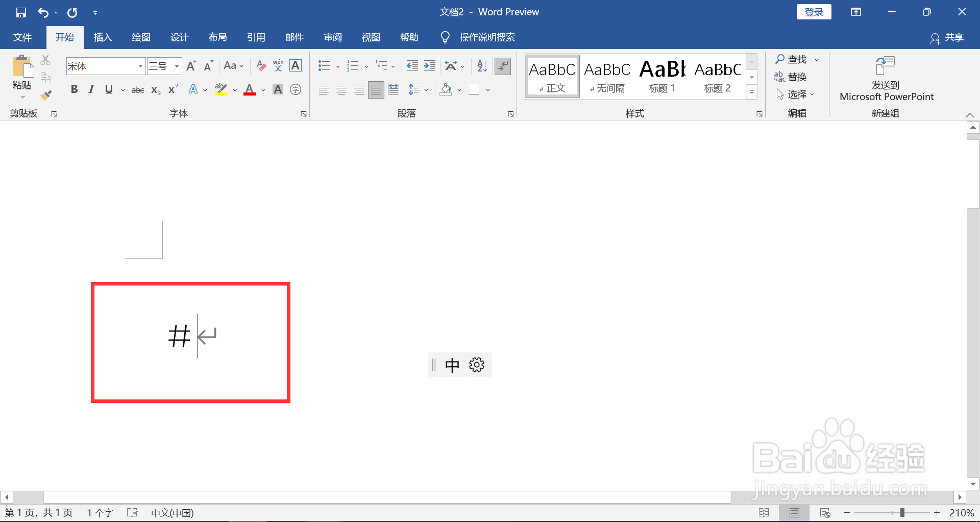Image resolution: width=980 pixels, height=522 pixels.
Task: Apply the 无间隔 style
Action: [x=607, y=77]
